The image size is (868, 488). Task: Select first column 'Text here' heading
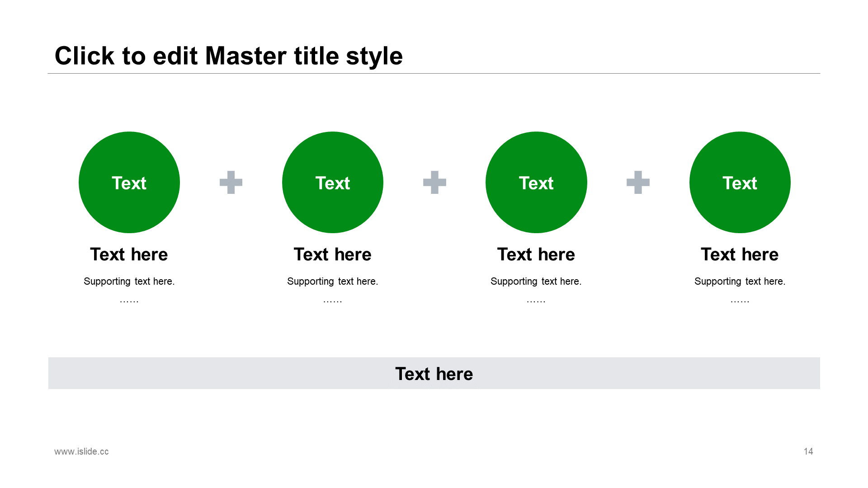coord(129,254)
